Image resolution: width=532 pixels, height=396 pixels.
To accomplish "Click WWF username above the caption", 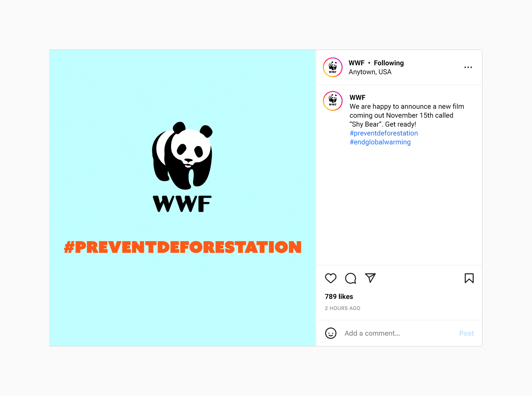I will coord(357,97).
